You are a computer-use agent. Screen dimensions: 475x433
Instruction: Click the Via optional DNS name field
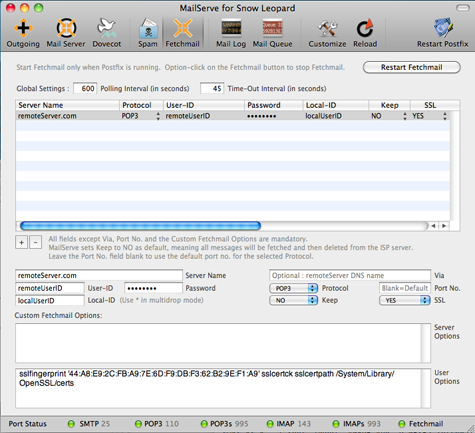coord(350,275)
